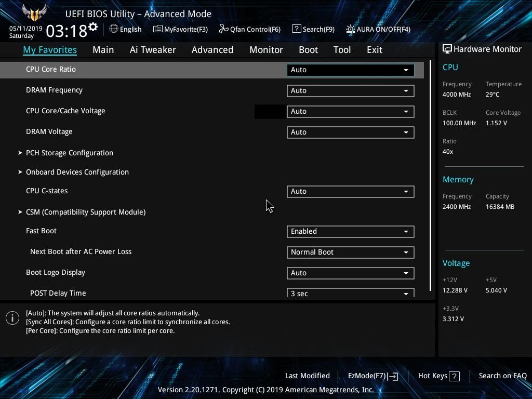Viewport: 532px width, 399px height.
Task: Expand PCH Storage Configuration submenu
Action: (x=70, y=153)
